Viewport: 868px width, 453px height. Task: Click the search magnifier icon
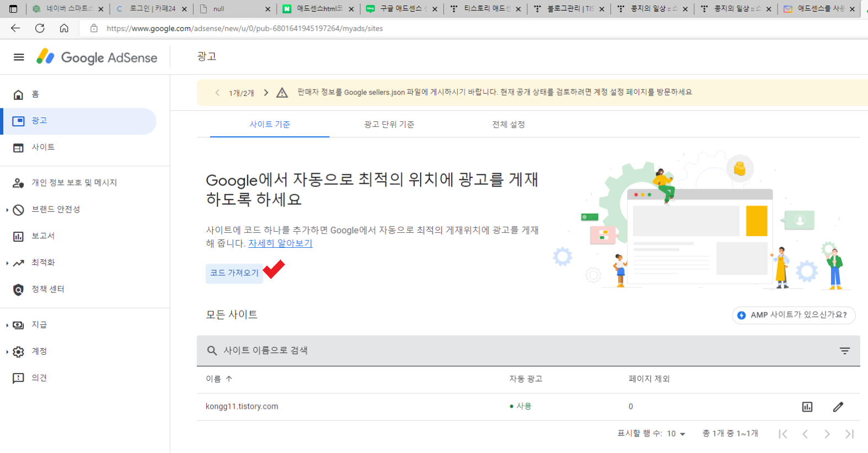click(212, 350)
